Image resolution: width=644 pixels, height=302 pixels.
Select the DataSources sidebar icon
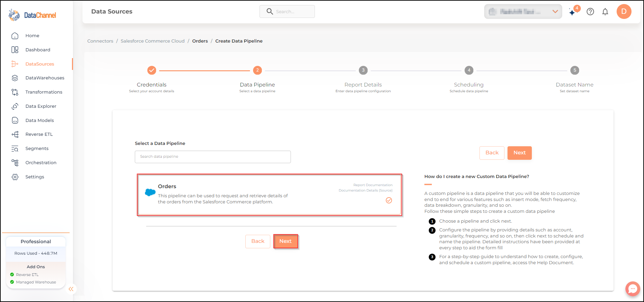15,64
